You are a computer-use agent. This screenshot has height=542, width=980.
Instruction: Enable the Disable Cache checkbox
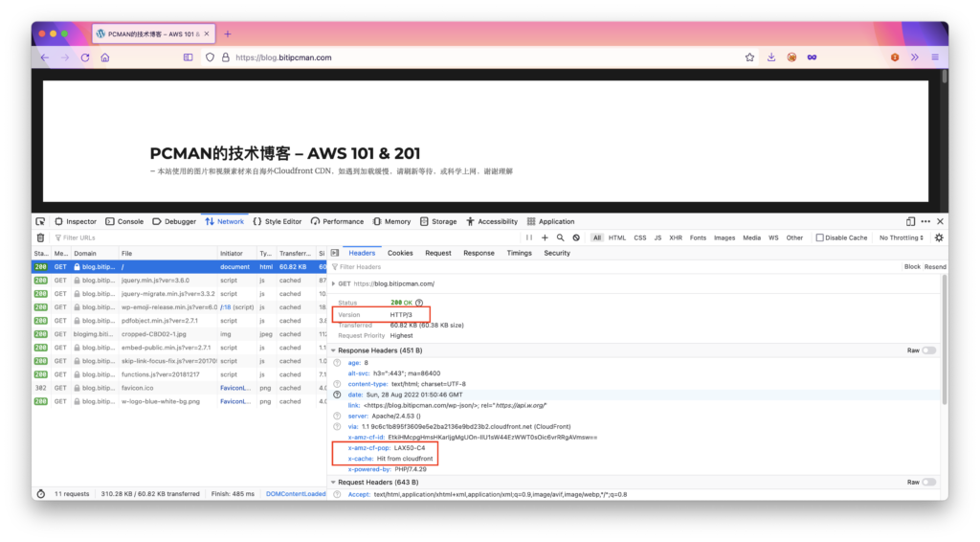[x=819, y=237]
